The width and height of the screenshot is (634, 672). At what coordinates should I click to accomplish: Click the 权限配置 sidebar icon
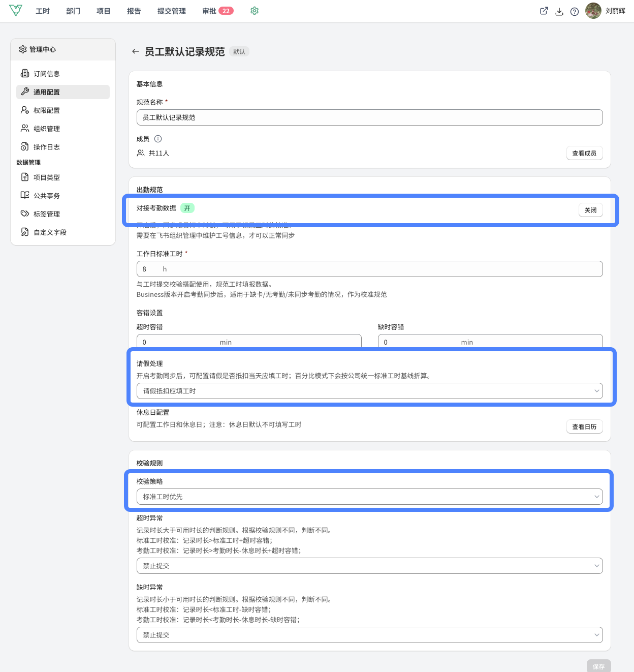25,110
